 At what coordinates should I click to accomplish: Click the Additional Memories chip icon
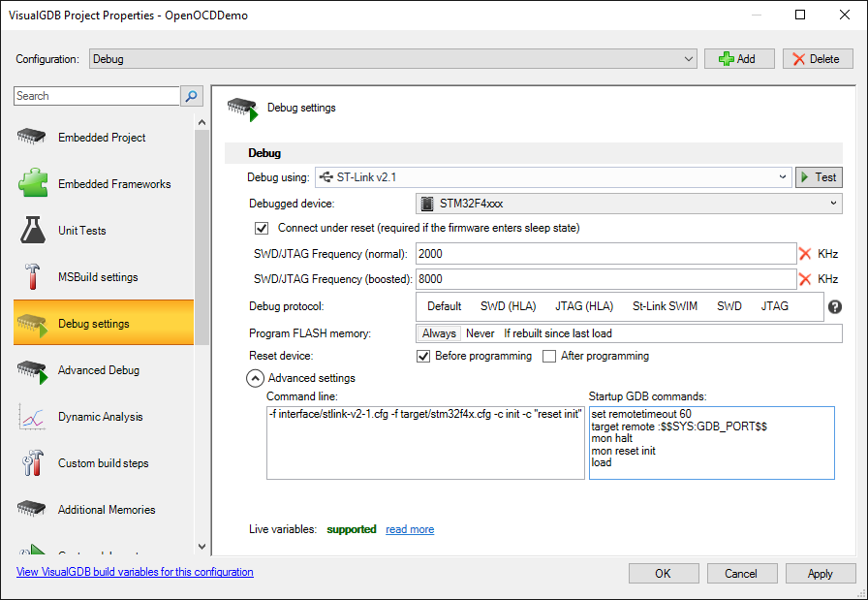pos(32,509)
